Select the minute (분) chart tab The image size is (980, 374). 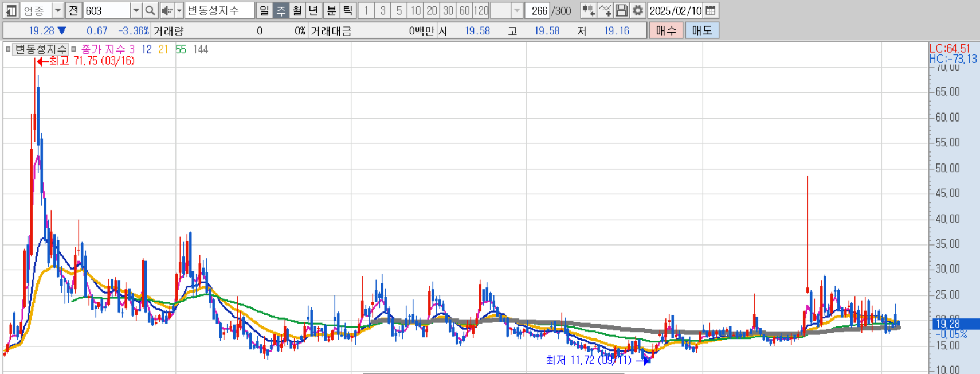331,10
